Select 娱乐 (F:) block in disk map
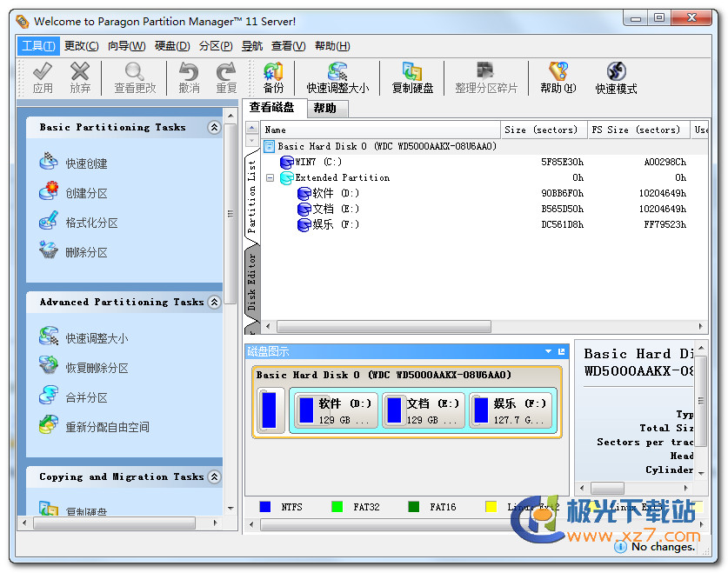 [x=511, y=410]
